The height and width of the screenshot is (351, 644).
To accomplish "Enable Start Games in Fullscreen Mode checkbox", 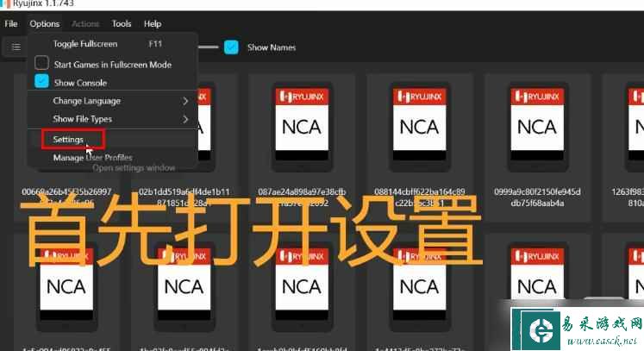I will (x=41, y=64).
